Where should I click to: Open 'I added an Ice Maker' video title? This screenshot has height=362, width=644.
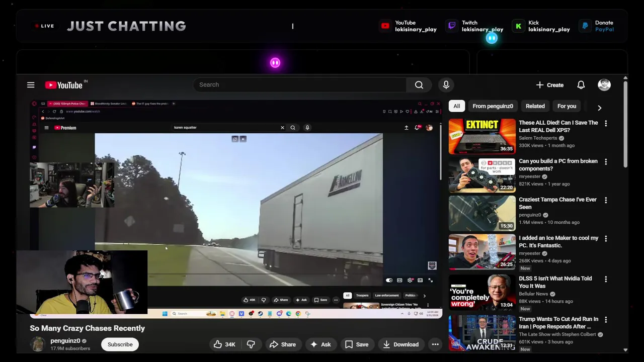pos(558,242)
